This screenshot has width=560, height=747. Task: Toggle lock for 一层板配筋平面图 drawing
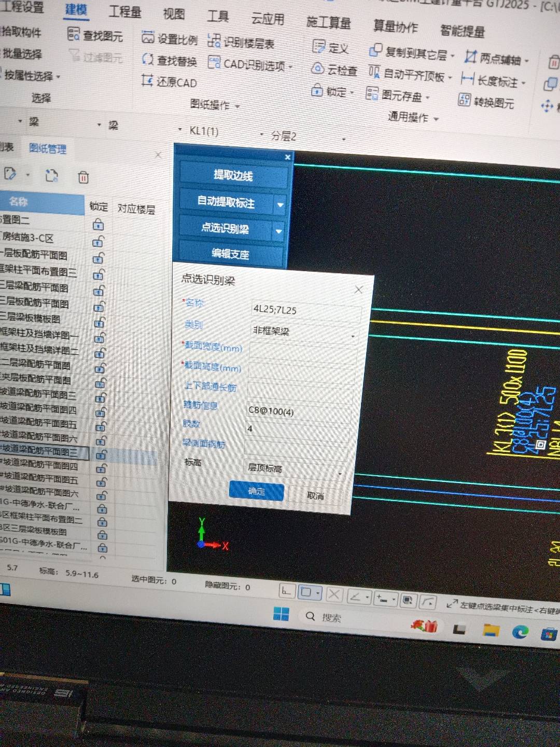pyautogui.click(x=98, y=258)
